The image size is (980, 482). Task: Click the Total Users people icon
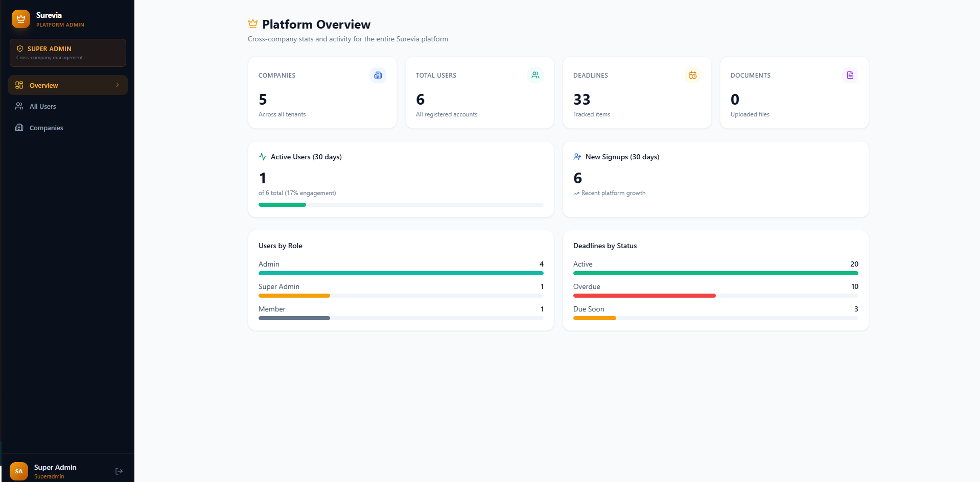[x=535, y=75]
